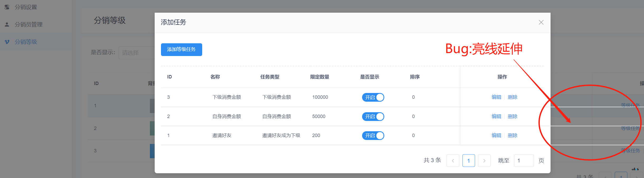Click the 共 3 条 total count in dialog

click(432, 160)
